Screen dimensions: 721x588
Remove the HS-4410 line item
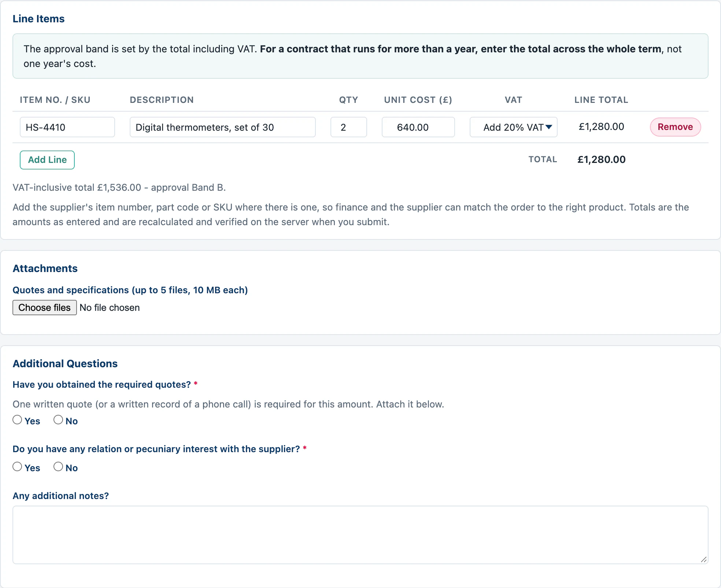point(675,127)
